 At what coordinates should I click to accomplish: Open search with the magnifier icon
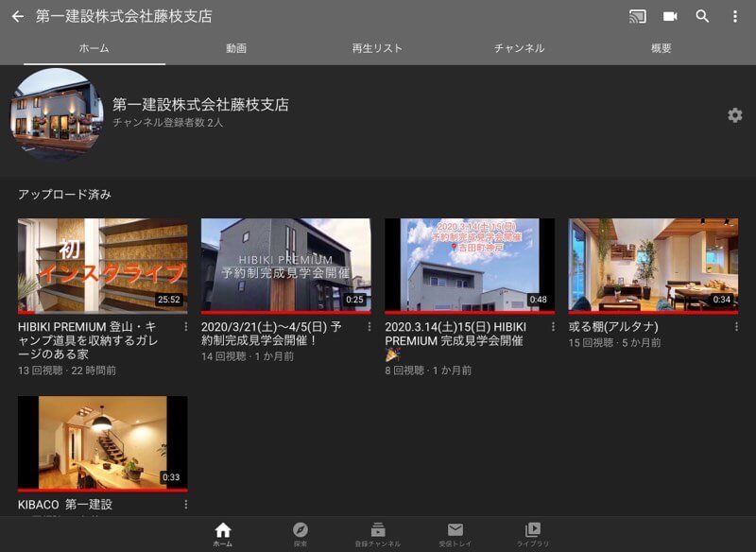pyautogui.click(x=702, y=16)
